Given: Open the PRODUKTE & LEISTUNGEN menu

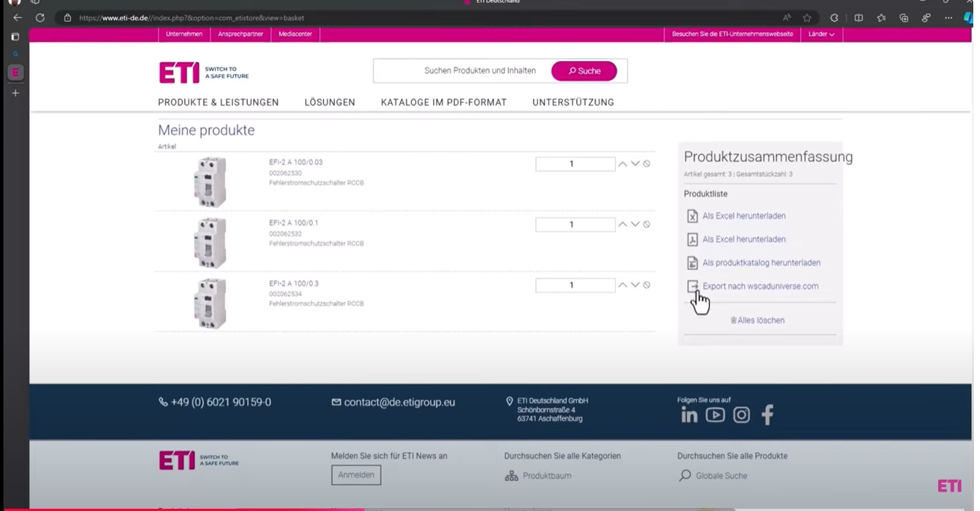Looking at the screenshot, I should coord(218,102).
